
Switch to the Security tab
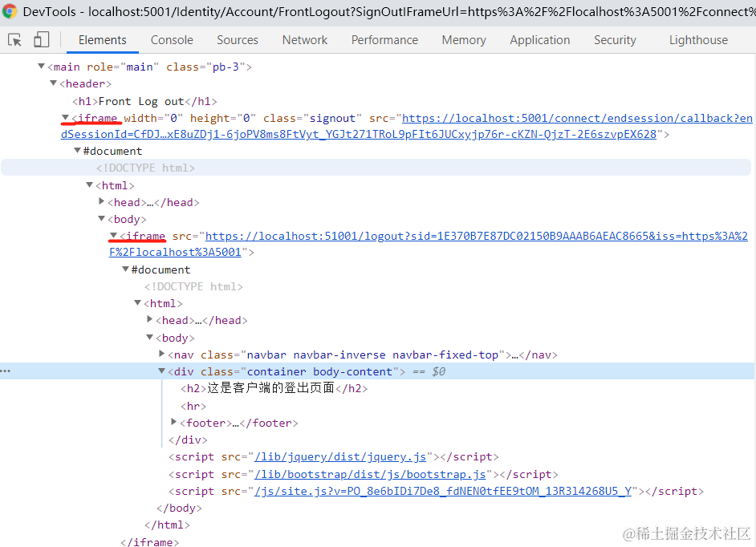click(x=615, y=40)
